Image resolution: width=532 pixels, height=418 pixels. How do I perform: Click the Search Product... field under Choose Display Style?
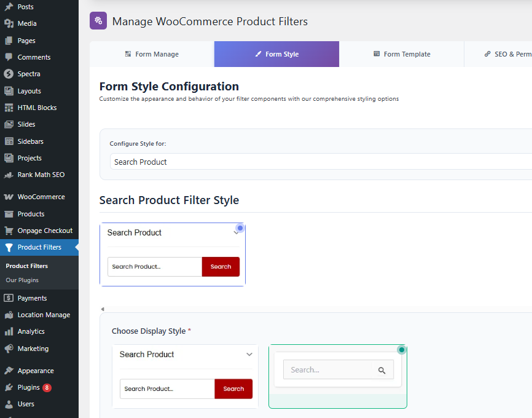(167, 388)
